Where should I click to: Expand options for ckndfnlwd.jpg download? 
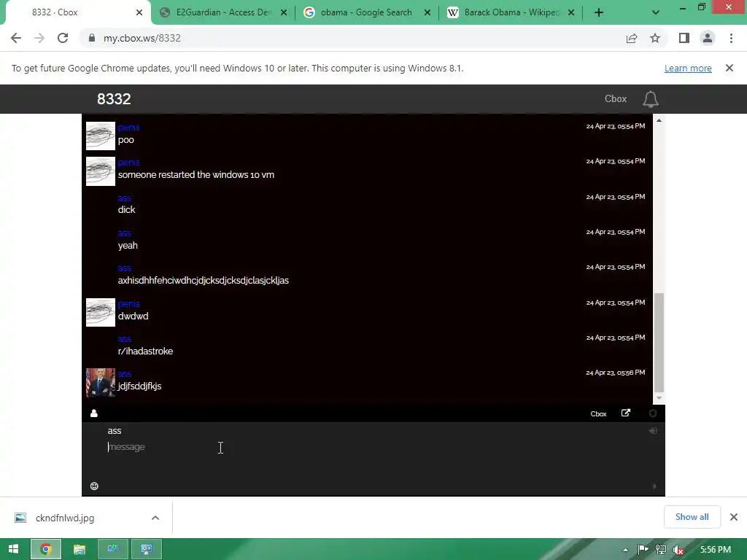[155, 518]
